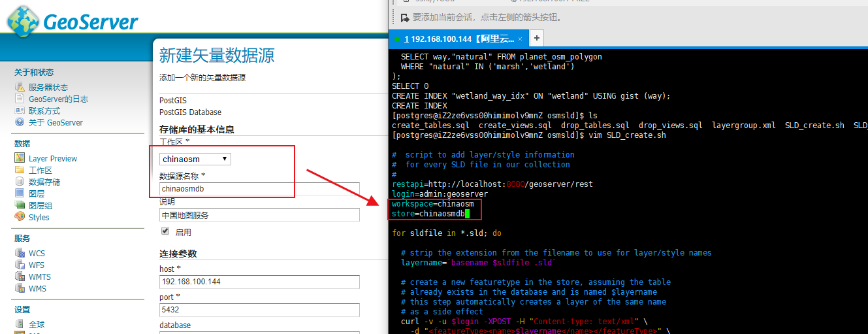Open the WMS service settings link

click(x=37, y=288)
